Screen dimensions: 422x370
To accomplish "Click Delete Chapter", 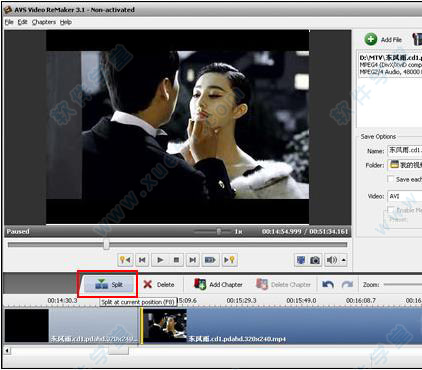I will pos(283,284).
